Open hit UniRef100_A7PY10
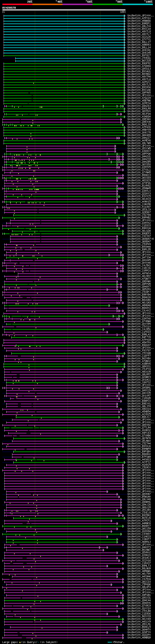 click(x=139, y=18)
